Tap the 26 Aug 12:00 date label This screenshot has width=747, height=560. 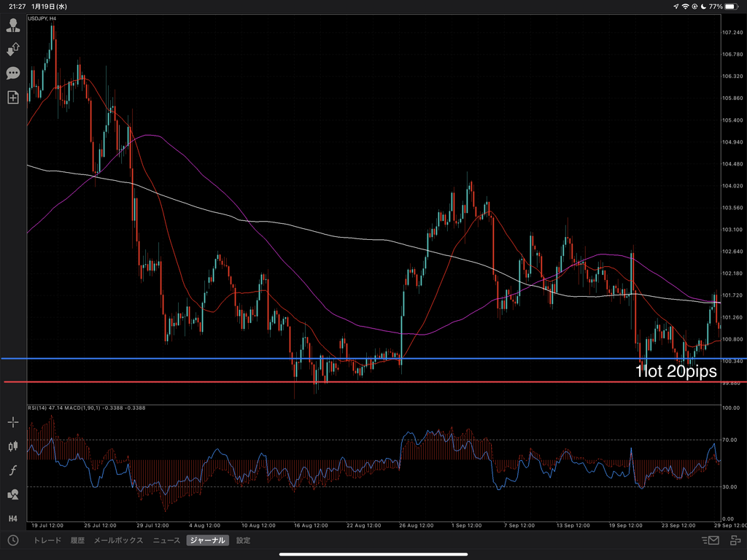pyautogui.click(x=417, y=526)
